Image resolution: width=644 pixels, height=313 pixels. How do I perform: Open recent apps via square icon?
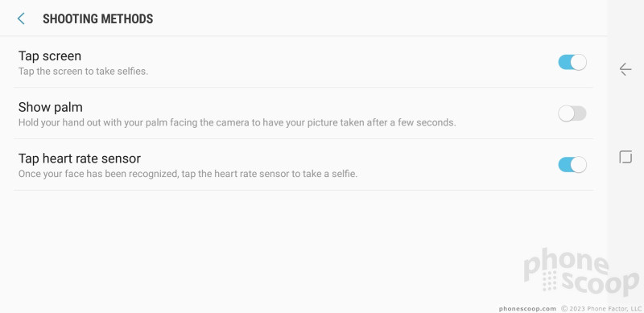[x=625, y=158]
